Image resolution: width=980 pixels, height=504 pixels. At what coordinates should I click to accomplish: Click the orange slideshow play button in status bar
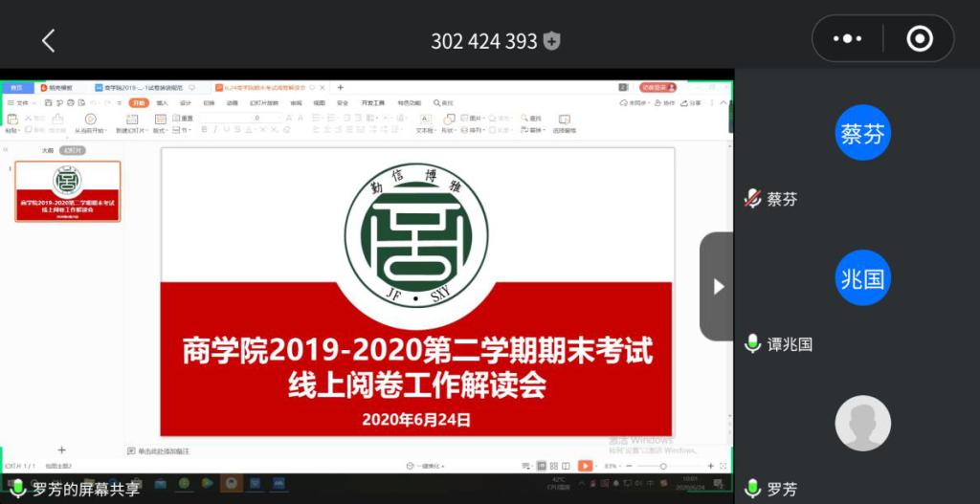pyautogui.click(x=585, y=466)
